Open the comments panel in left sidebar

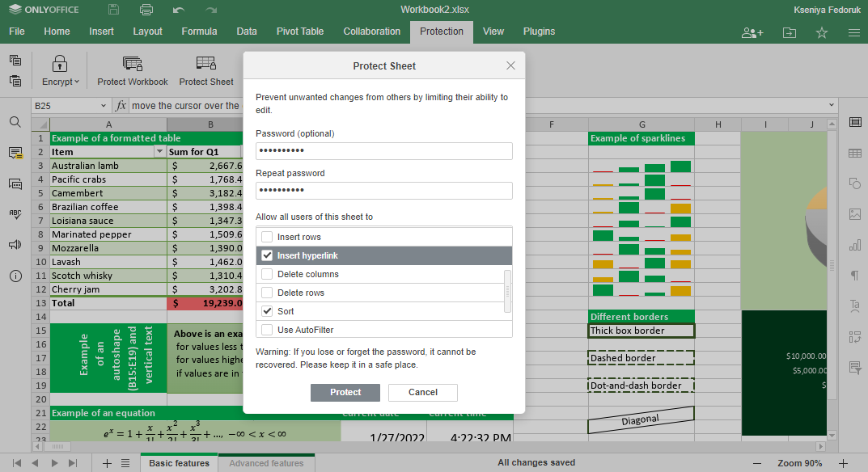(15, 153)
